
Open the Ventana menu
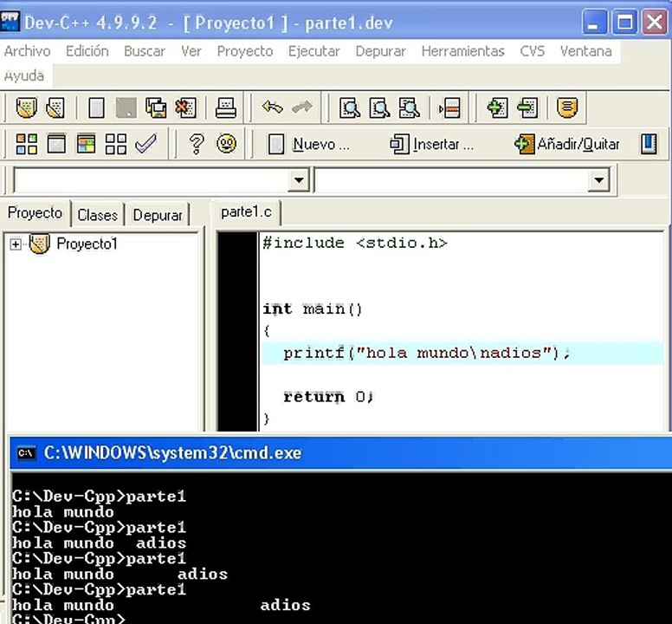point(585,51)
